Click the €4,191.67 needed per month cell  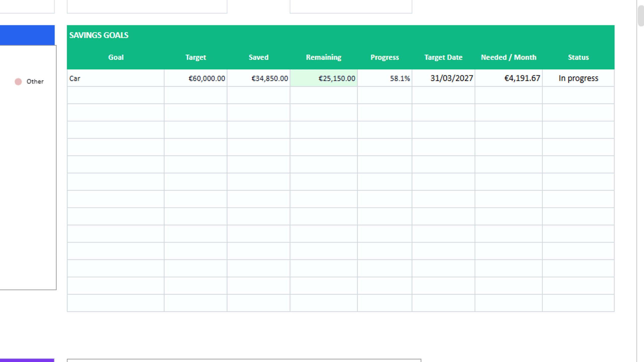[509, 78]
